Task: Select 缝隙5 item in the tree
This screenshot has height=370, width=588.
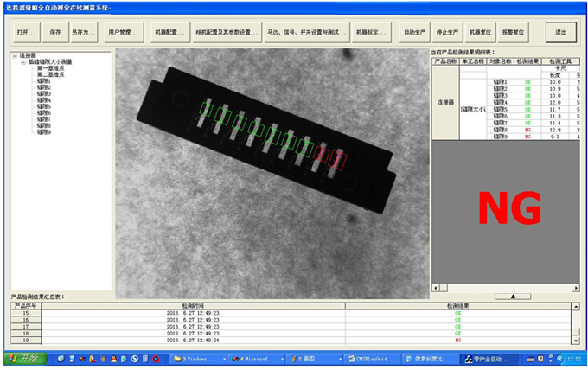Action: pyautogui.click(x=44, y=106)
